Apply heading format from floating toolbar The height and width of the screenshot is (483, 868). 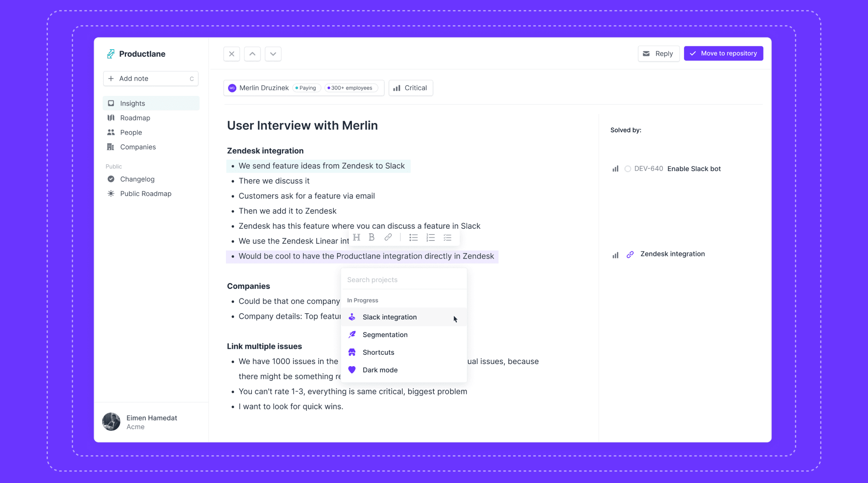(x=357, y=238)
